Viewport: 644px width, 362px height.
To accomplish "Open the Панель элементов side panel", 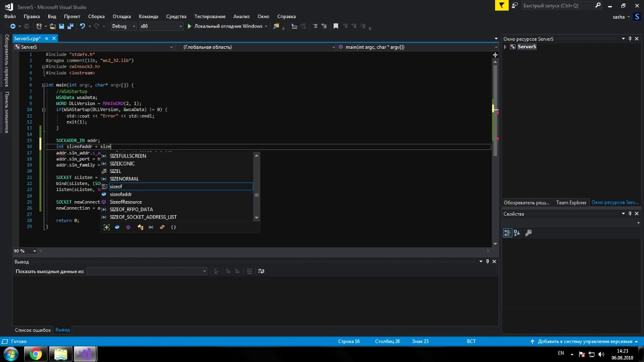I will point(7,112).
